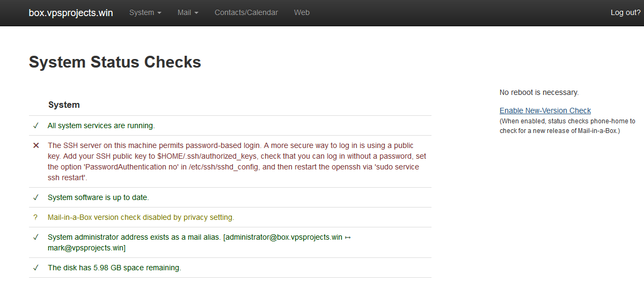Click the box.vpsprojects.win brand title
The width and height of the screenshot is (644, 281).
(71, 12)
